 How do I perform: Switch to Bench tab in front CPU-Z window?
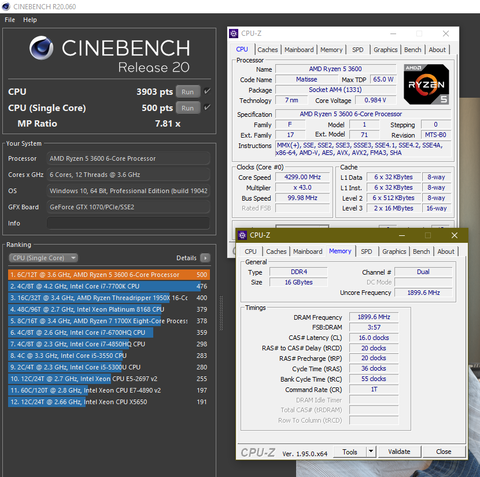tap(421, 251)
